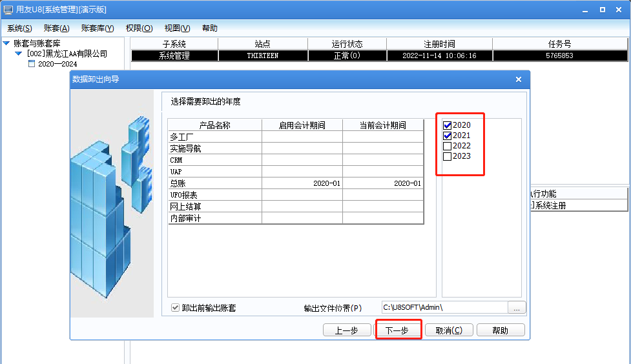
Task: Click the 任务号 column header
Action: tap(560, 44)
